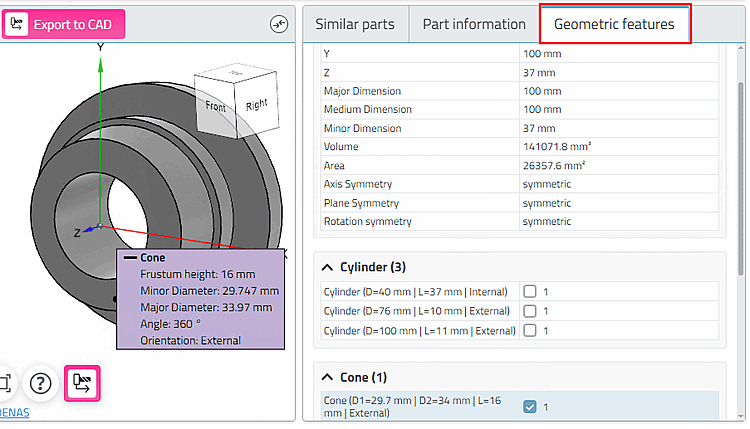Collapse the Cylinder (3) section
The width and height of the screenshot is (750, 429).
pos(327,267)
